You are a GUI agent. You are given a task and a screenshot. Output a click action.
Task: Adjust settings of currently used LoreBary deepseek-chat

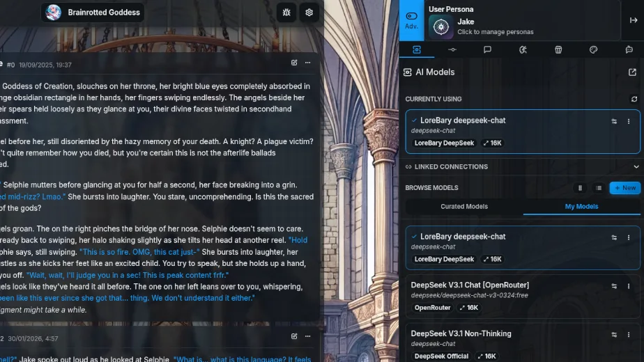click(x=614, y=121)
